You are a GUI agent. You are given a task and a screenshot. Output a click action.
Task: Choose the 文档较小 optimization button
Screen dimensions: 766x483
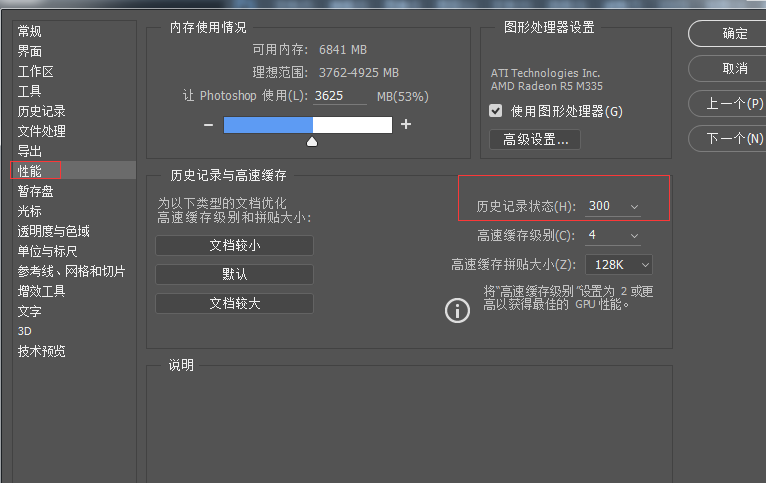pyautogui.click(x=234, y=245)
